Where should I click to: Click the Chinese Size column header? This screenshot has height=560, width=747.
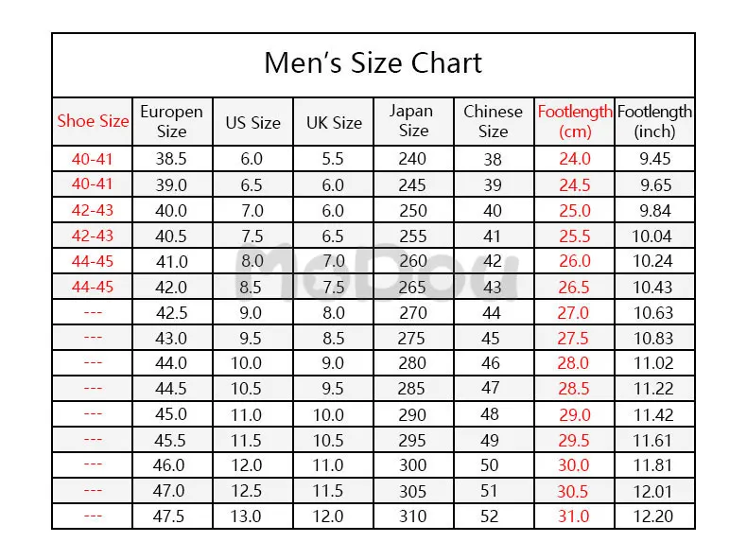click(x=493, y=121)
